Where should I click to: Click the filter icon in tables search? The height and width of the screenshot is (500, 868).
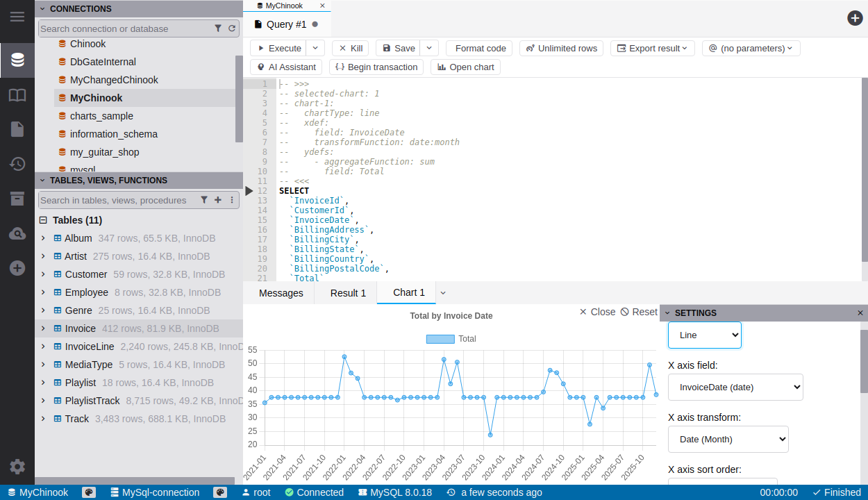(204, 200)
